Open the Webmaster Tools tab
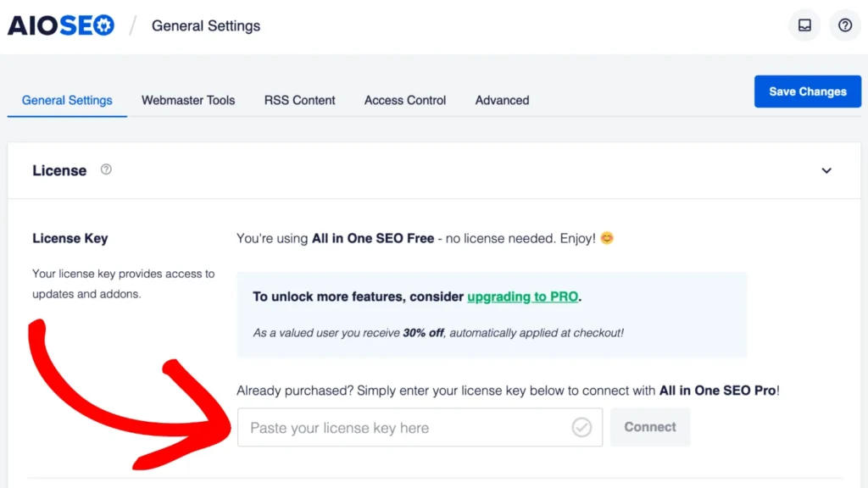 188,100
